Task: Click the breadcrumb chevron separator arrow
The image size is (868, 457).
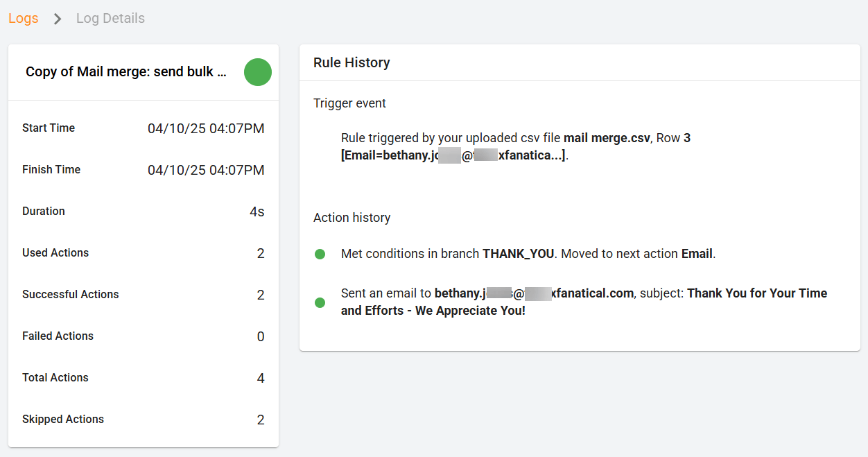Action: (x=58, y=19)
